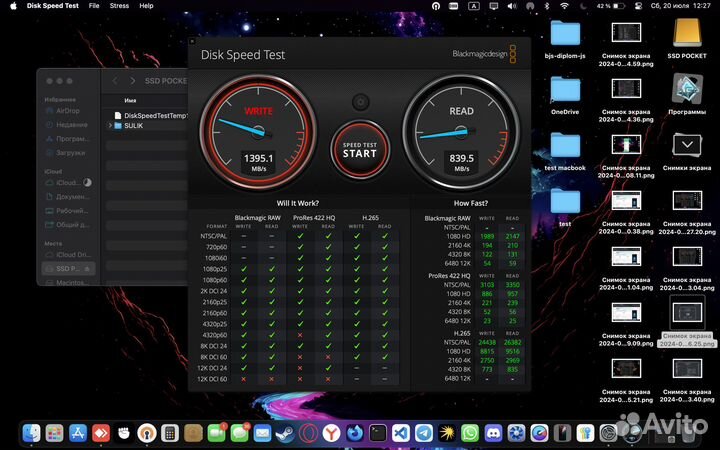
Task: Open the Help menu
Action: tap(146, 6)
